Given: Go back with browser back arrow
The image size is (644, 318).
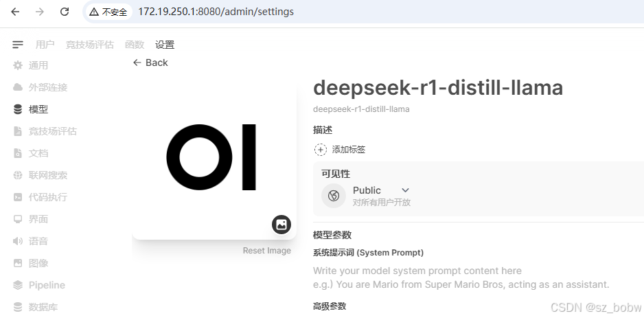Looking at the screenshot, I should click(x=15, y=12).
